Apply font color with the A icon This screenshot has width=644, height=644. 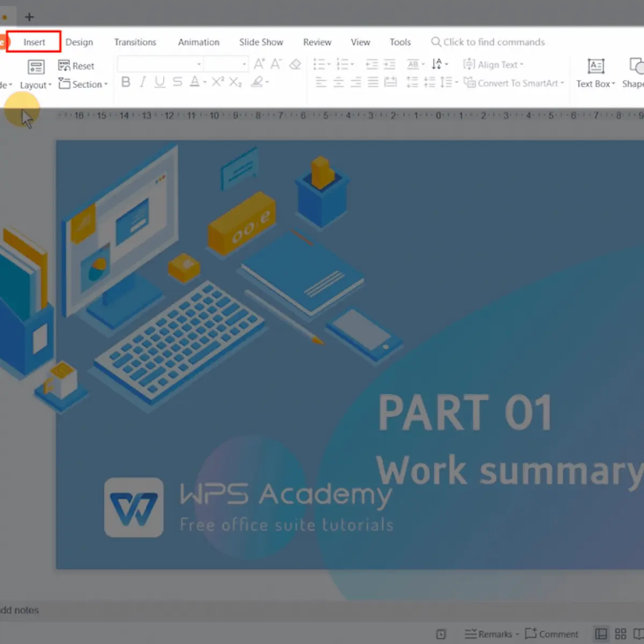coord(194,82)
